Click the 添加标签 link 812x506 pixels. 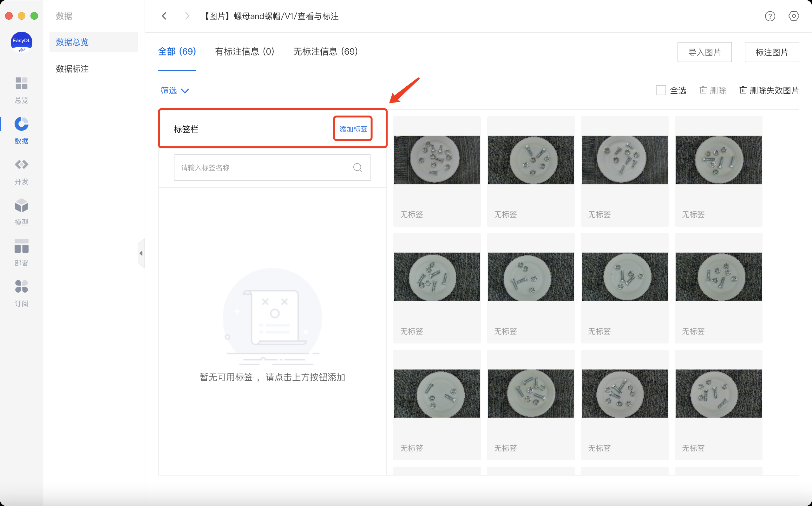point(353,129)
